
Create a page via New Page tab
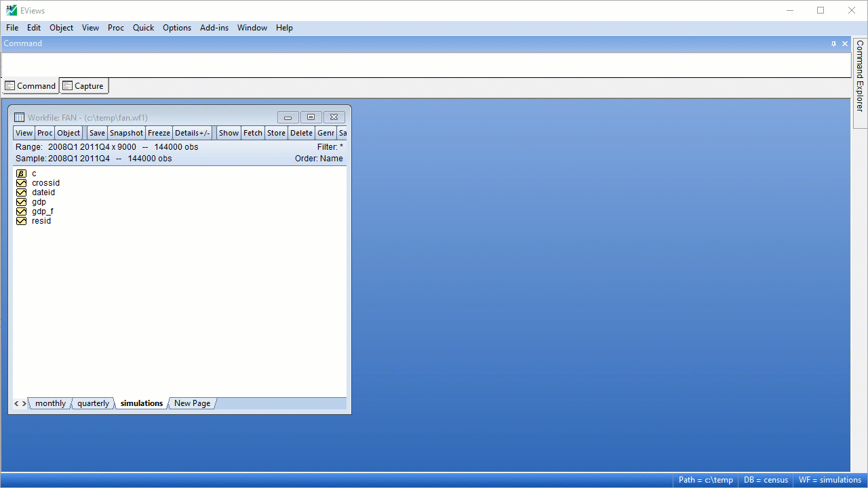pyautogui.click(x=192, y=403)
